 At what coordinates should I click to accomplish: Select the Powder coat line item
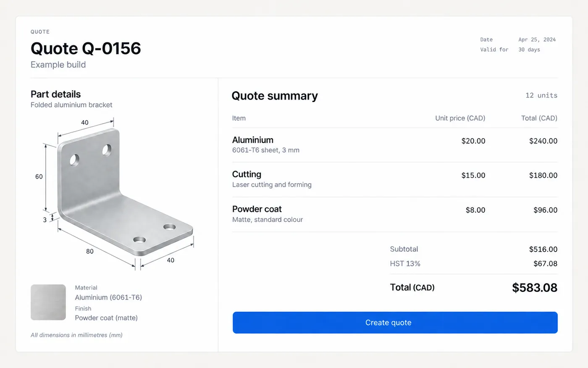(x=395, y=214)
